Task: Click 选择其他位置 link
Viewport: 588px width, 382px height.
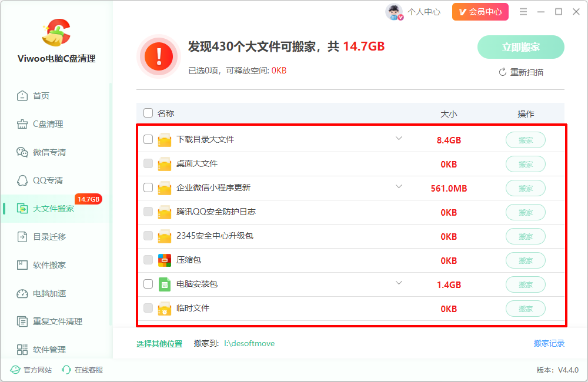Action: tap(159, 344)
